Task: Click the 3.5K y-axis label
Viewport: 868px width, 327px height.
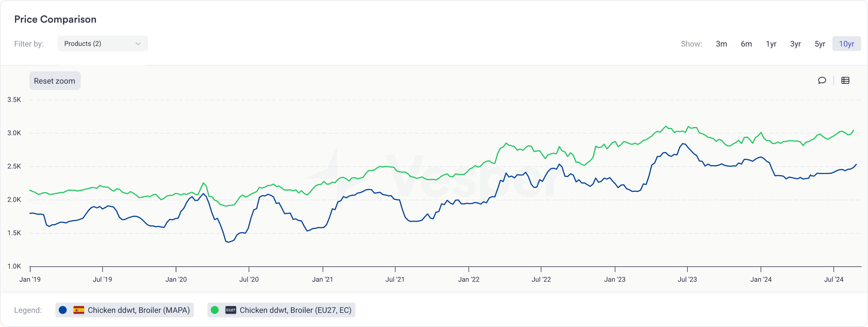Action: click(14, 100)
